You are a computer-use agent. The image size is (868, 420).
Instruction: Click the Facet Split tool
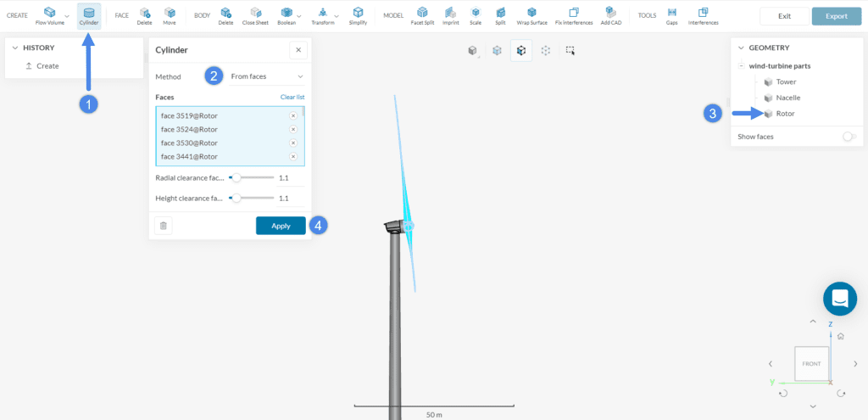point(422,16)
